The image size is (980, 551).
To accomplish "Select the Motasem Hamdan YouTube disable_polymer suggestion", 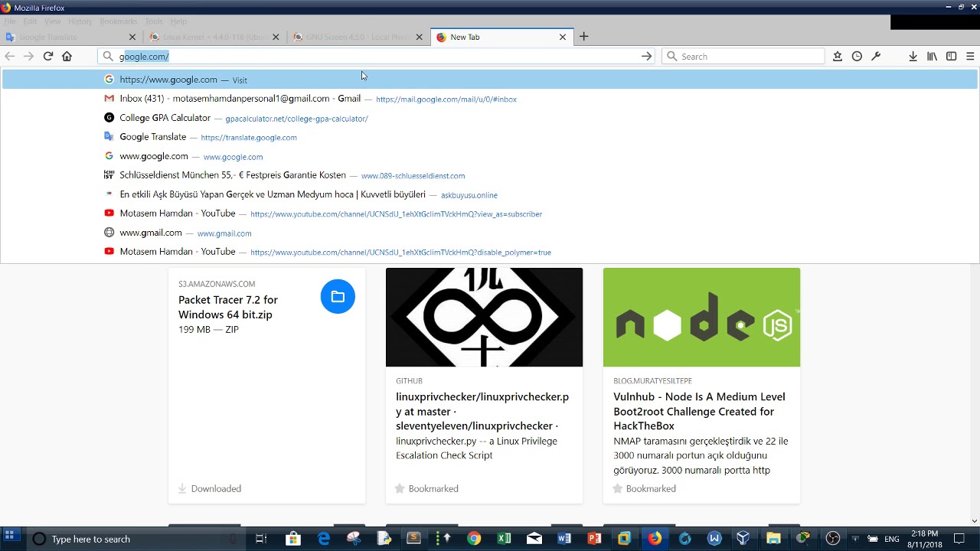I will coord(490,252).
